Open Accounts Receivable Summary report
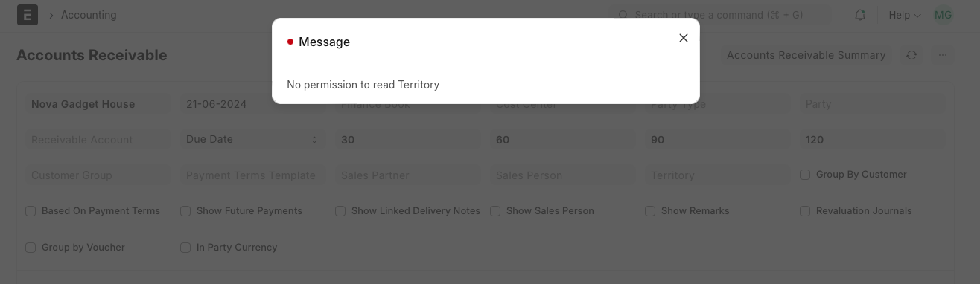Image resolution: width=980 pixels, height=284 pixels. (x=806, y=55)
